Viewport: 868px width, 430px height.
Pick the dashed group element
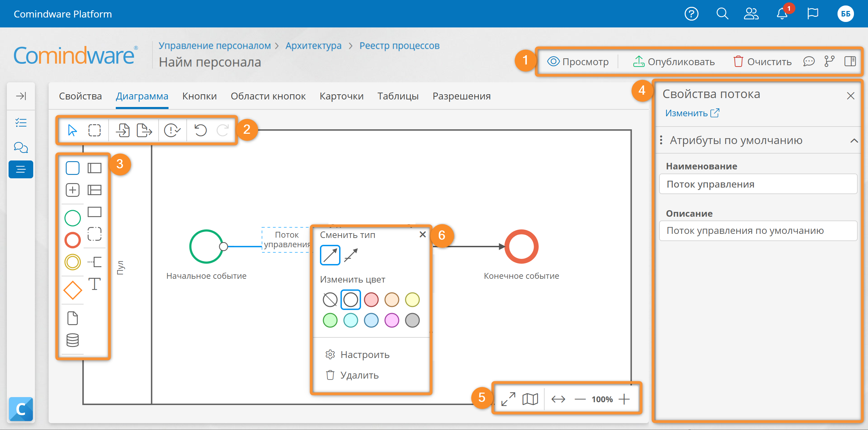pos(95,234)
